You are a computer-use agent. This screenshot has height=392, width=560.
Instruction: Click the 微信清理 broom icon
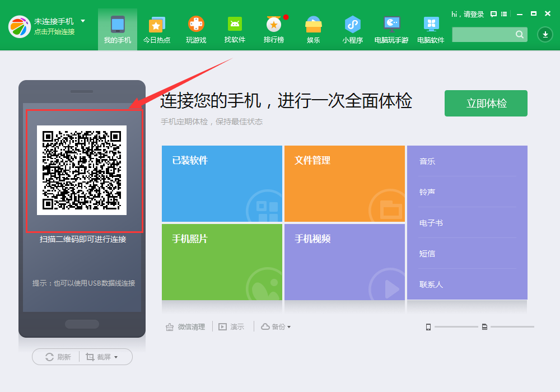click(x=170, y=326)
